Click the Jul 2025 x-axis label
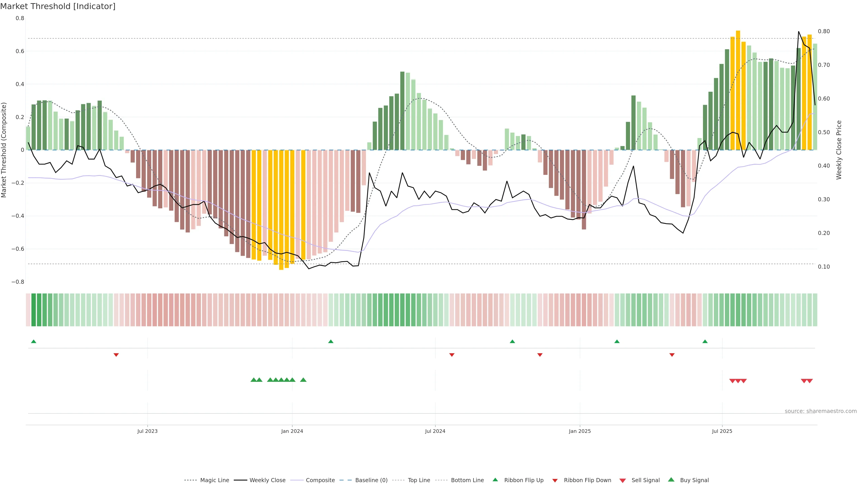 pos(722,431)
